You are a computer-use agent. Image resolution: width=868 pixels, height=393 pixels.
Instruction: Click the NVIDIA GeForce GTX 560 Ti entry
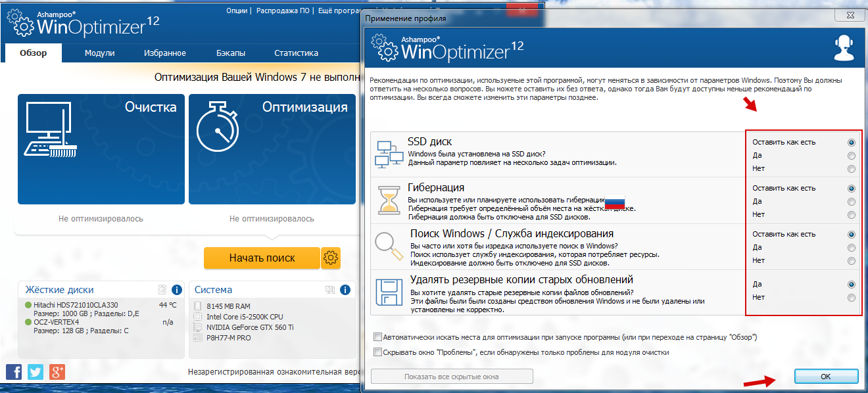[250, 327]
